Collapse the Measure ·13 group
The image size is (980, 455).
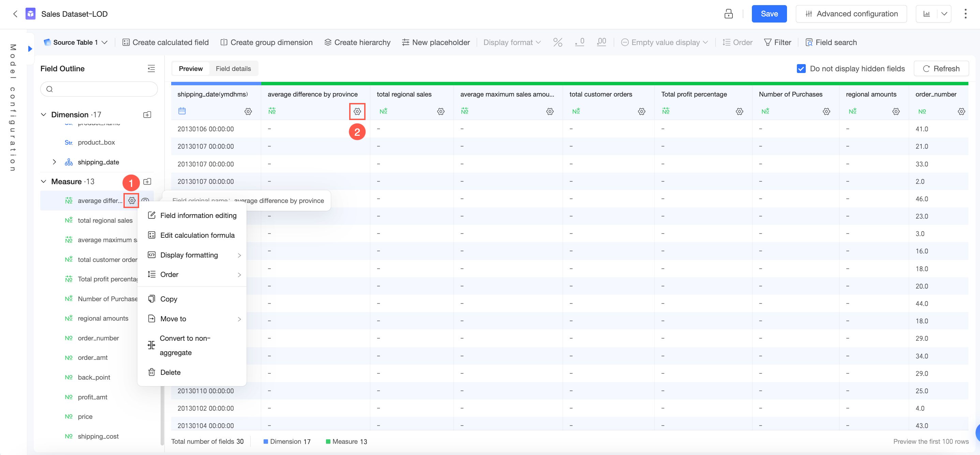coord(44,181)
